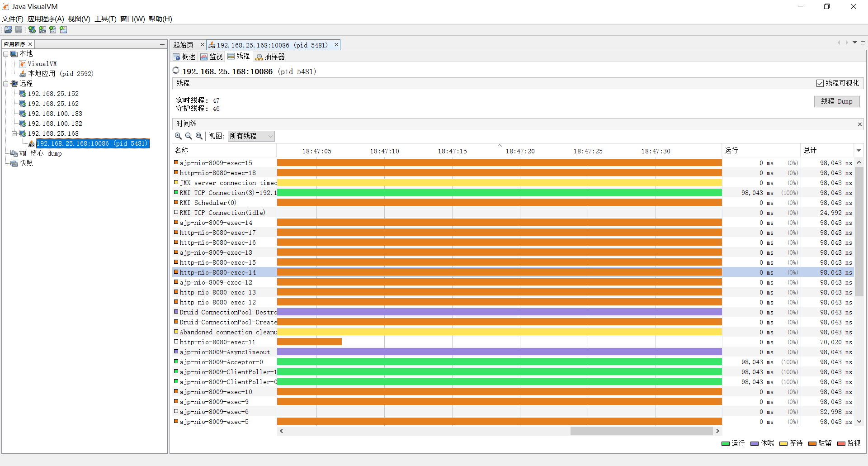This screenshot has width=868, height=466.
Task: Select tree item 192.168.25.168:10086 (pid 5481)
Action: click(x=93, y=143)
